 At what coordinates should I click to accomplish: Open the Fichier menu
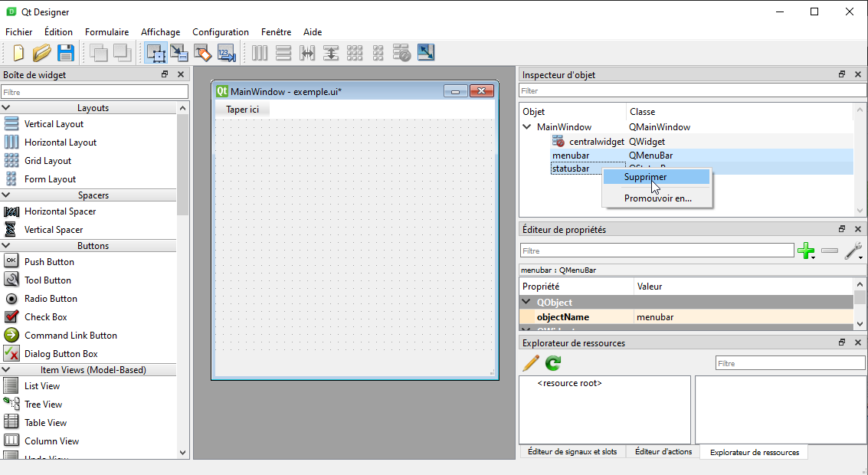pyautogui.click(x=19, y=32)
